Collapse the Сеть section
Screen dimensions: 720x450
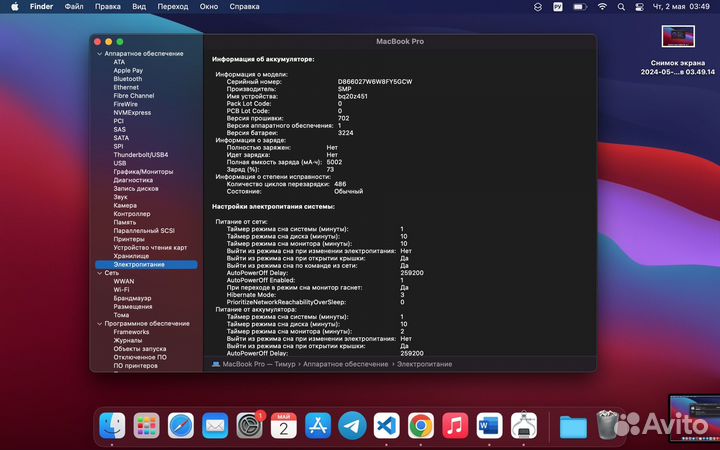coord(99,273)
